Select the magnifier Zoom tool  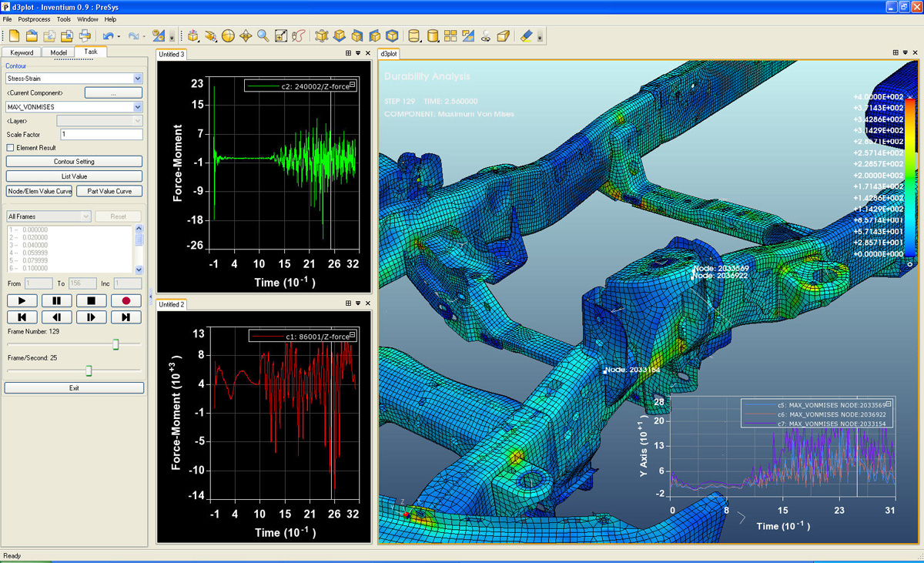(263, 35)
